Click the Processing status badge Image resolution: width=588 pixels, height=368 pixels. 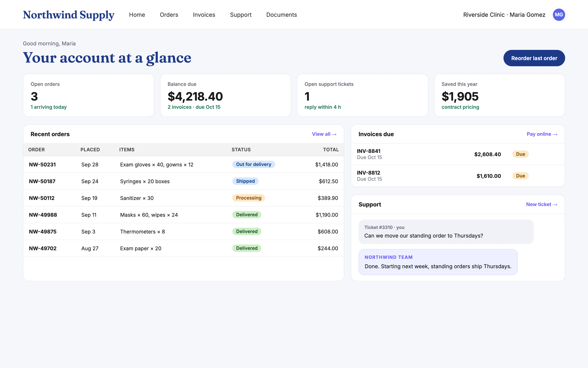pyautogui.click(x=248, y=198)
